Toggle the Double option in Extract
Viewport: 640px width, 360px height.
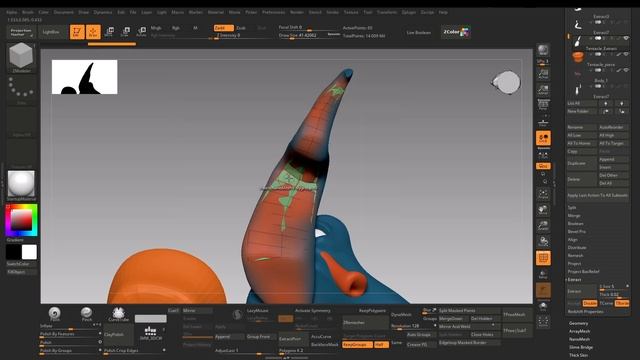coord(589,303)
